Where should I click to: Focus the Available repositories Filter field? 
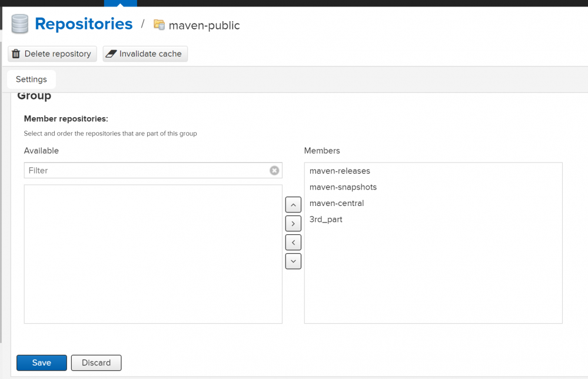click(147, 171)
